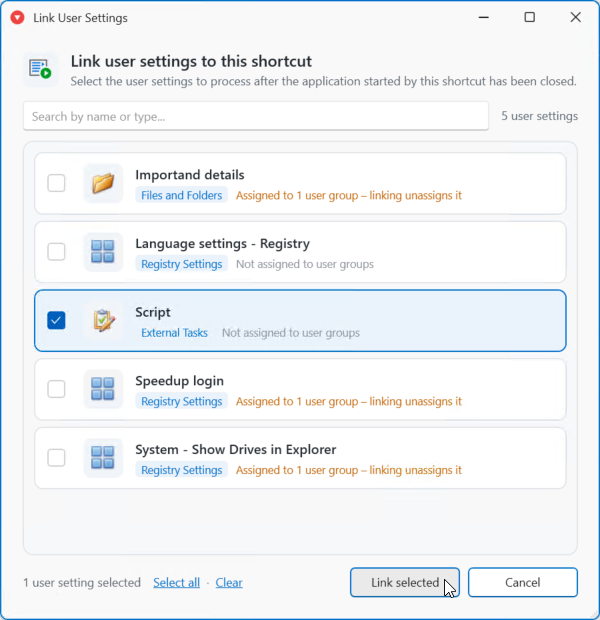Click 1 user setting selected status text
Screen dimensions: 600x620
(82, 582)
